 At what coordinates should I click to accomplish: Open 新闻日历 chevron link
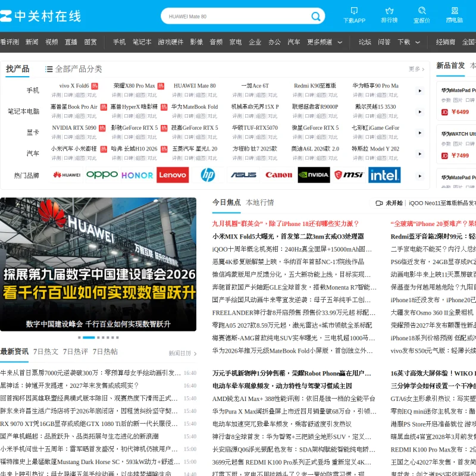[x=183, y=353]
